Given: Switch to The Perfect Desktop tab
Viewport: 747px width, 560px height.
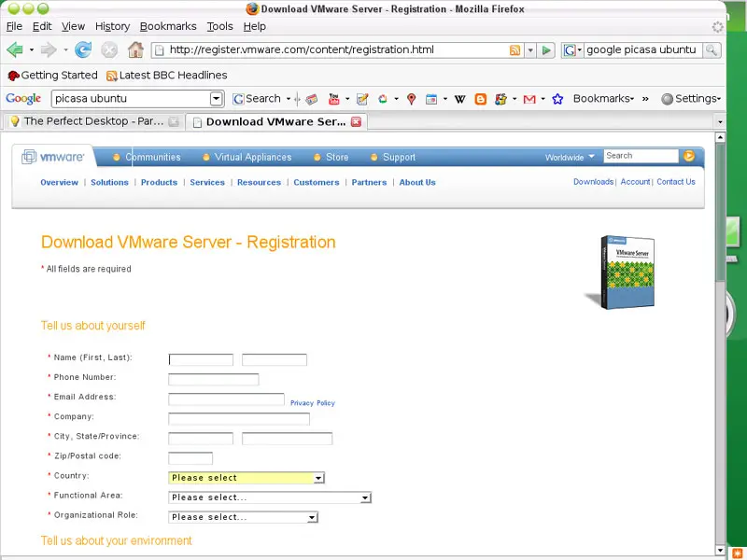Looking at the screenshot, I should pyautogui.click(x=93, y=121).
